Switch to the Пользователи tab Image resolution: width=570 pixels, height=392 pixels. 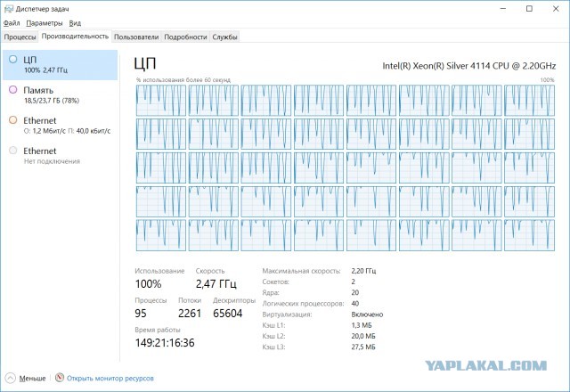coord(136,37)
